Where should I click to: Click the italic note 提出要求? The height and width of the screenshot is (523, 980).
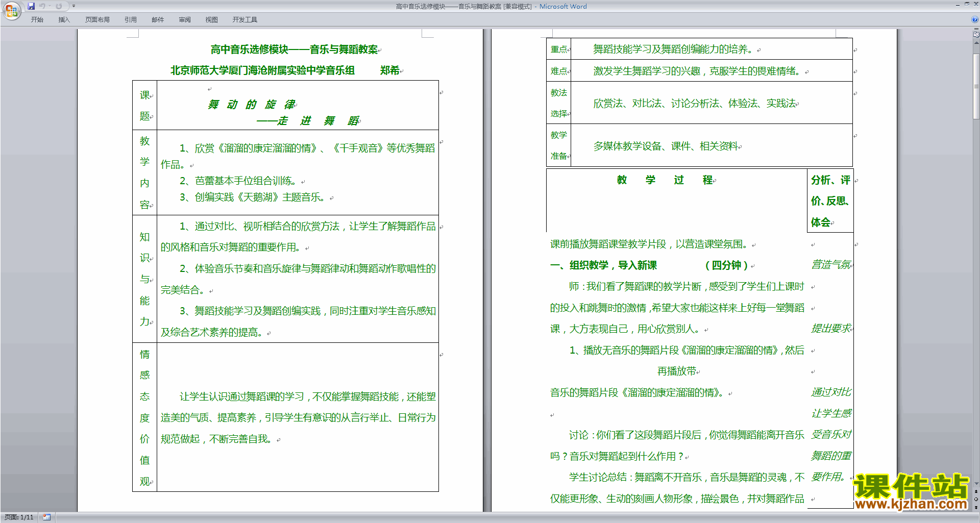tap(830, 329)
